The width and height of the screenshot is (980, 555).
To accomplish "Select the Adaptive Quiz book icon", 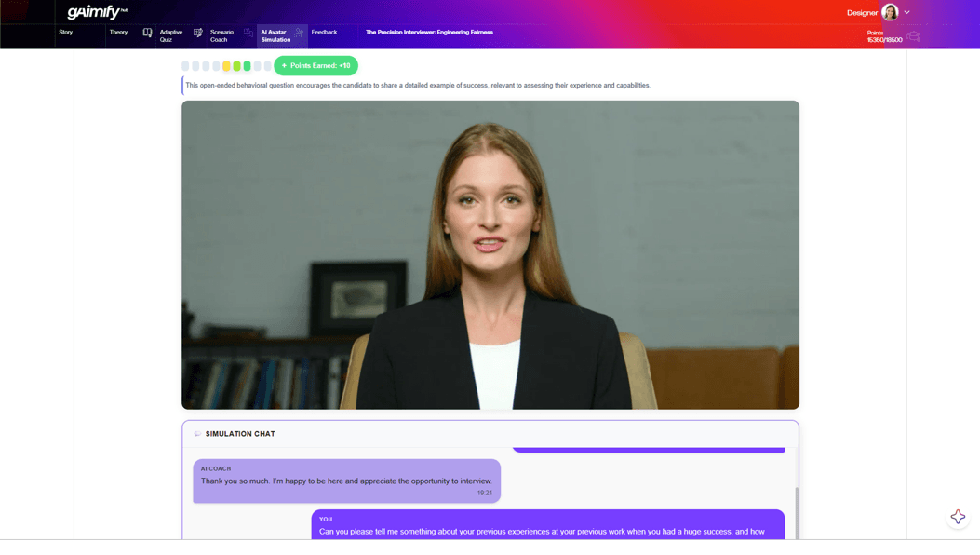I will pos(147,32).
